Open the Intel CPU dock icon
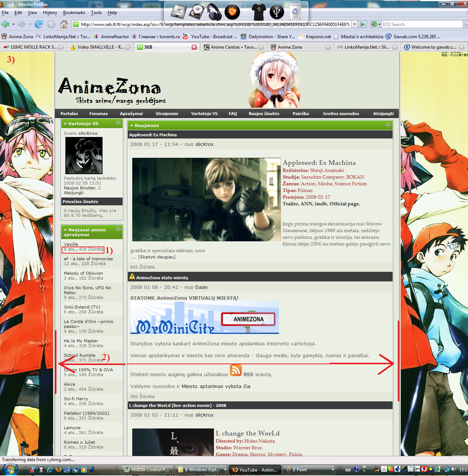Image resolution: width=468 pixels, height=476 pixels. coord(178,12)
